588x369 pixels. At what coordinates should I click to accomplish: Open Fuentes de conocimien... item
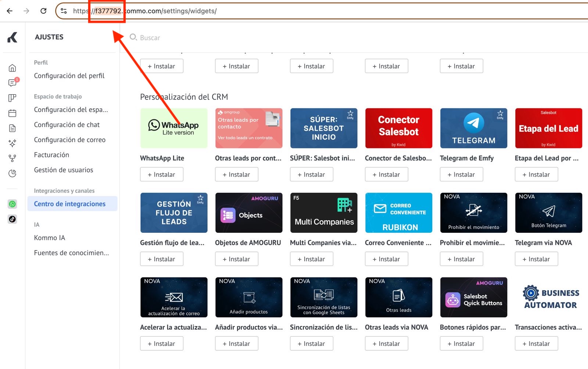click(x=71, y=253)
